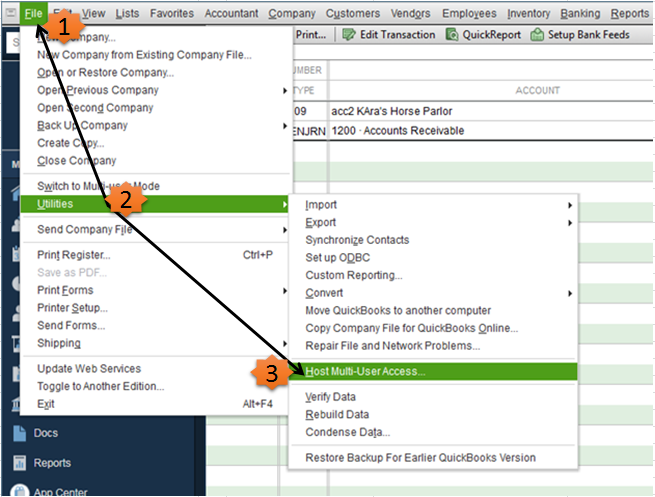Choose Open or Restore Company
This screenshot has height=497, width=655.
click(x=105, y=72)
